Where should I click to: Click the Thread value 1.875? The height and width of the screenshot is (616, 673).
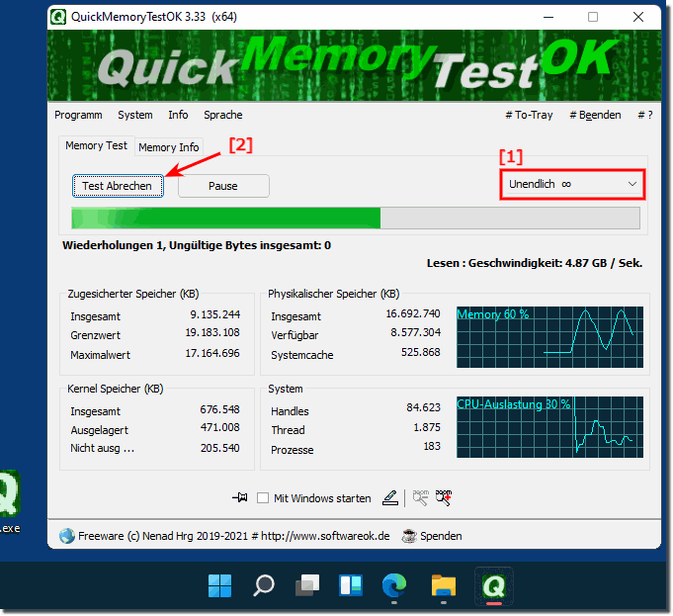(x=427, y=427)
